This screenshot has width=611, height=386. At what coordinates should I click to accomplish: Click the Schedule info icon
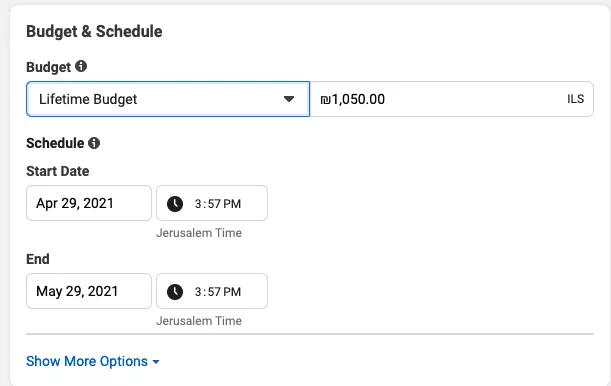(94, 143)
